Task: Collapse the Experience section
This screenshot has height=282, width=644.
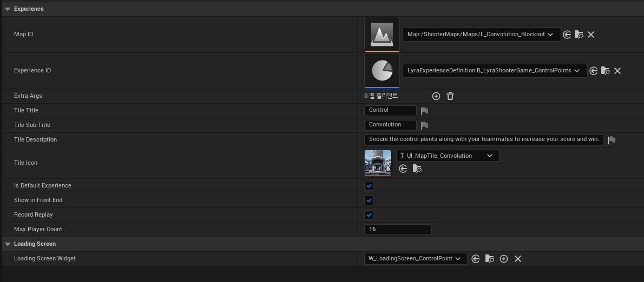Action: pos(8,9)
